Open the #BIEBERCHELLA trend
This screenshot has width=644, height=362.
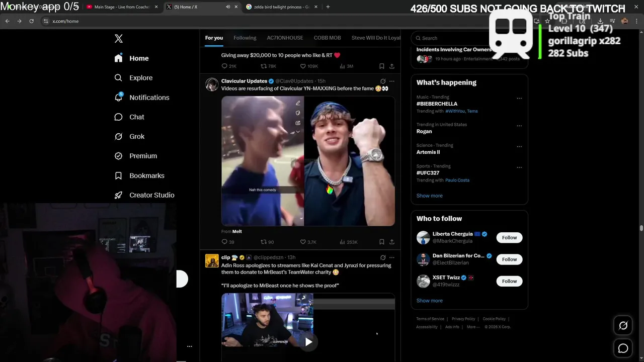(437, 104)
